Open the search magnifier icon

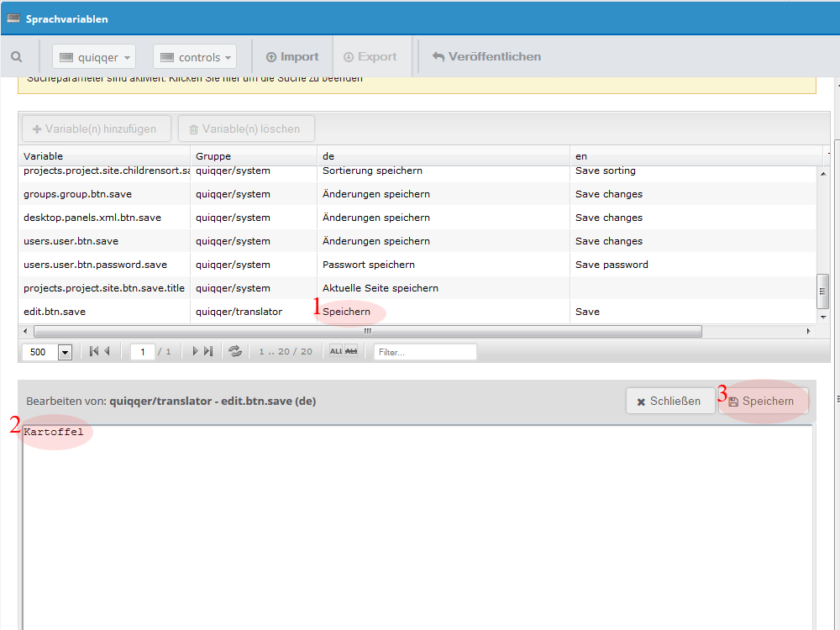point(17,57)
